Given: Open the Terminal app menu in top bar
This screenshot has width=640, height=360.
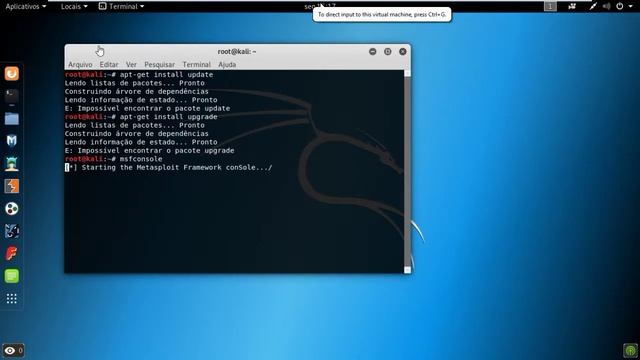Looking at the screenshot, I should (122, 7).
